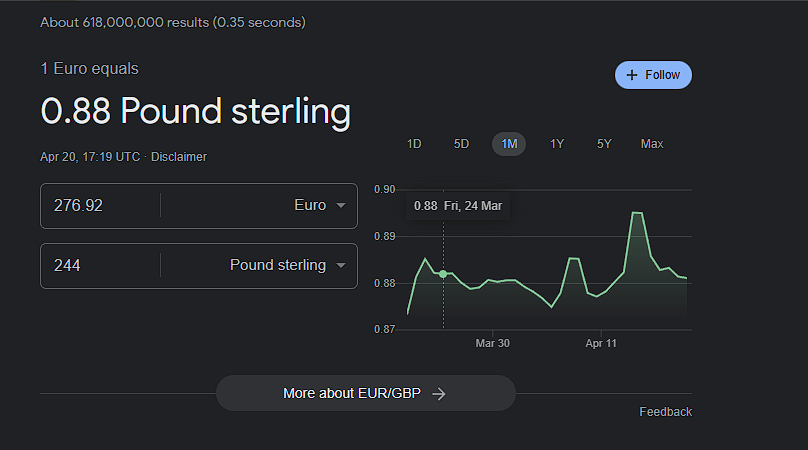Open the Euro currency dropdown arrow
The width and height of the screenshot is (808, 450).
coord(341,206)
